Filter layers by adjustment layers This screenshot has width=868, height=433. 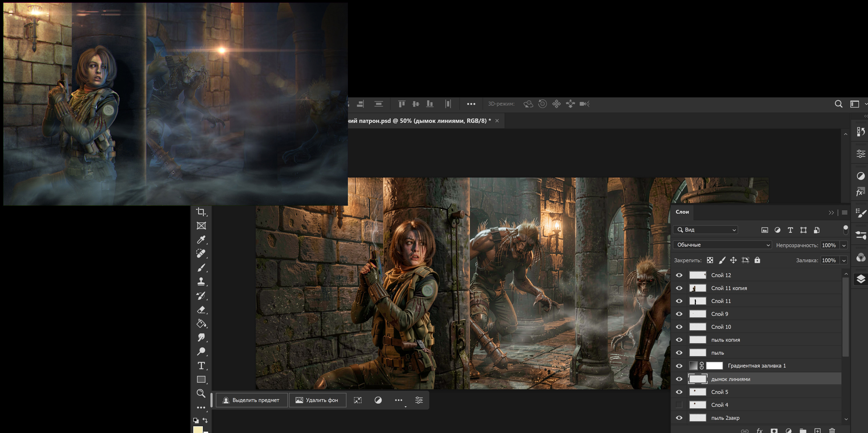[777, 230]
